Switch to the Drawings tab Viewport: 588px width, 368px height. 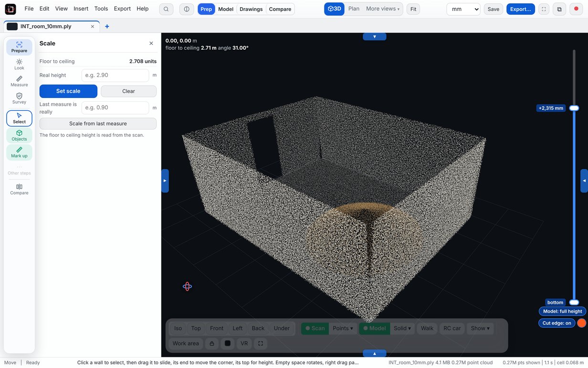point(251,9)
